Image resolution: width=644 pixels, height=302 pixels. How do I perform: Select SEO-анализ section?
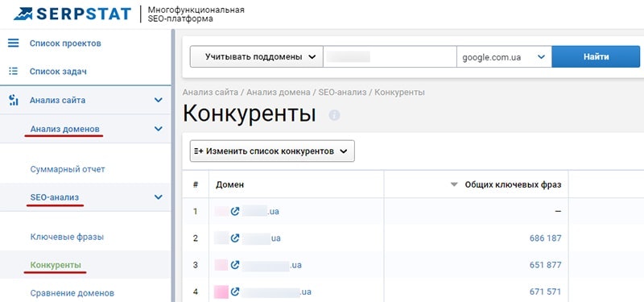click(x=54, y=197)
